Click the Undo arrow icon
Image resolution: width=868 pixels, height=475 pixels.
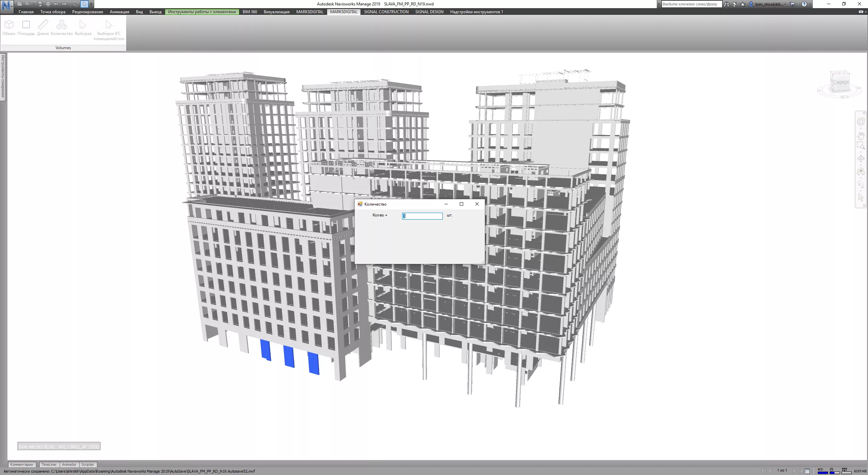coord(56,4)
